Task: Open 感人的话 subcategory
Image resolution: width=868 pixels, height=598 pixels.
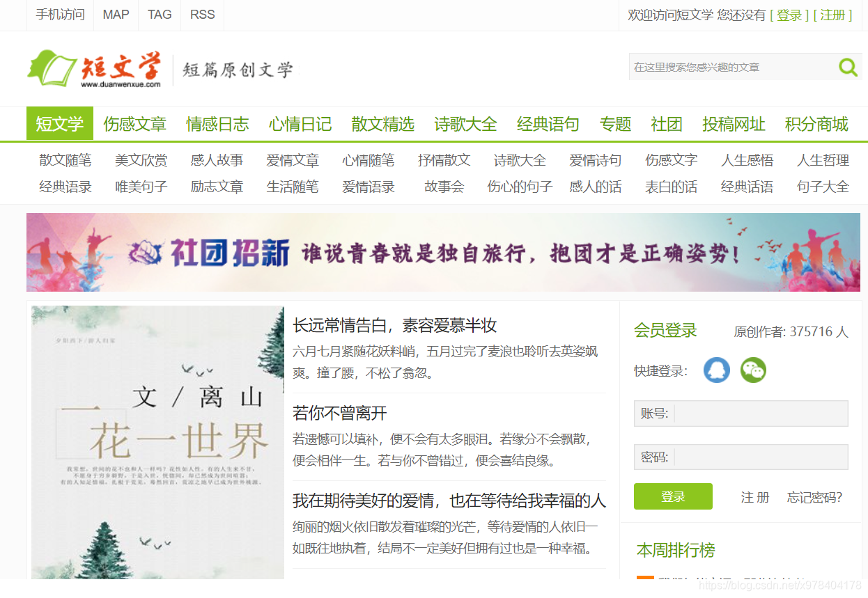Action: pos(596,187)
